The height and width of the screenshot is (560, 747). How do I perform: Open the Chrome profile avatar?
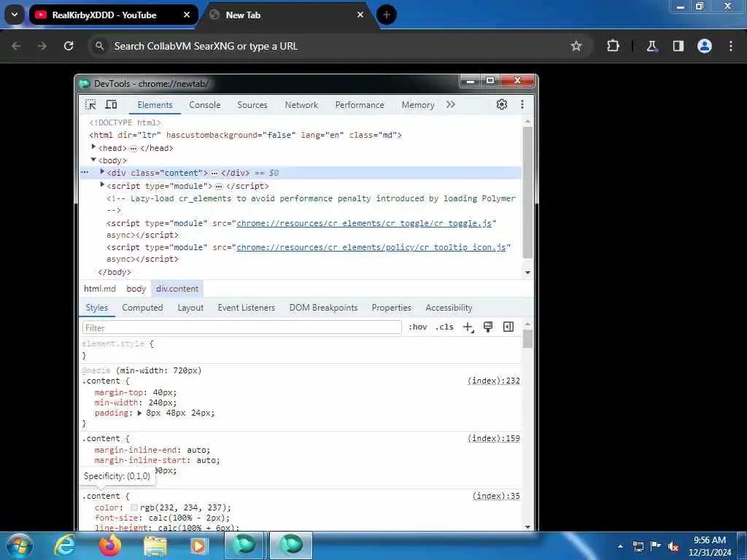705,46
